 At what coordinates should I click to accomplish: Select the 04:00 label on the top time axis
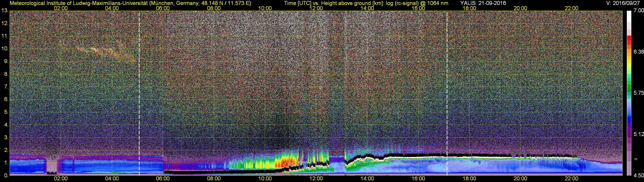pyautogui.click(x=112, y=8)
